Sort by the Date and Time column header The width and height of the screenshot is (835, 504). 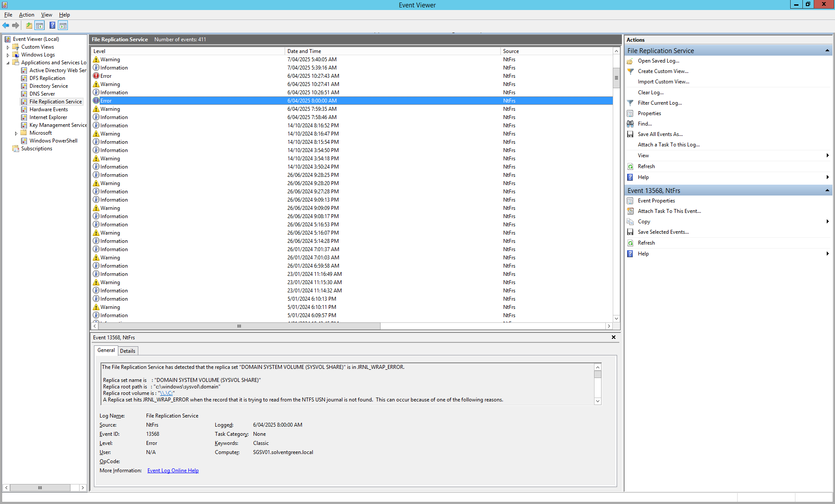[392, 51]
